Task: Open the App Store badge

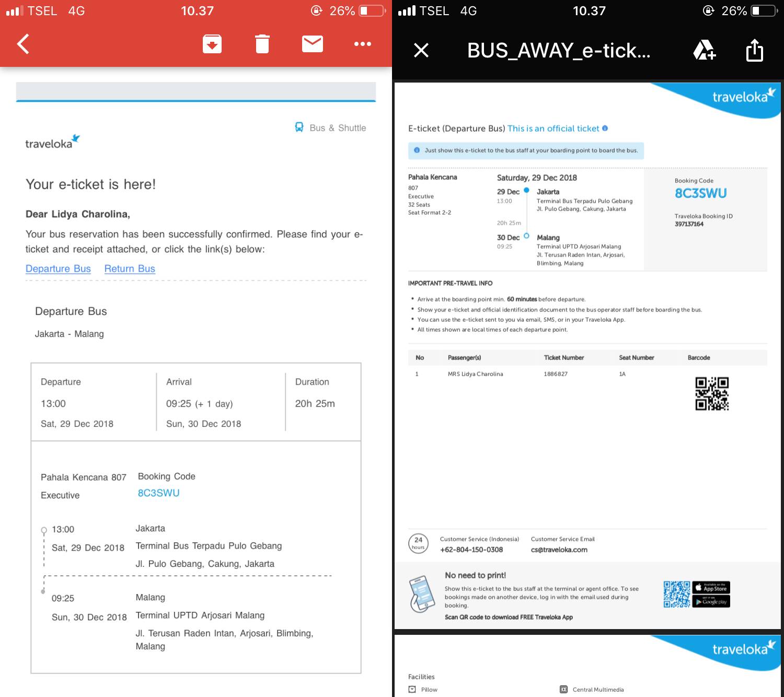Action: point(711,587)
